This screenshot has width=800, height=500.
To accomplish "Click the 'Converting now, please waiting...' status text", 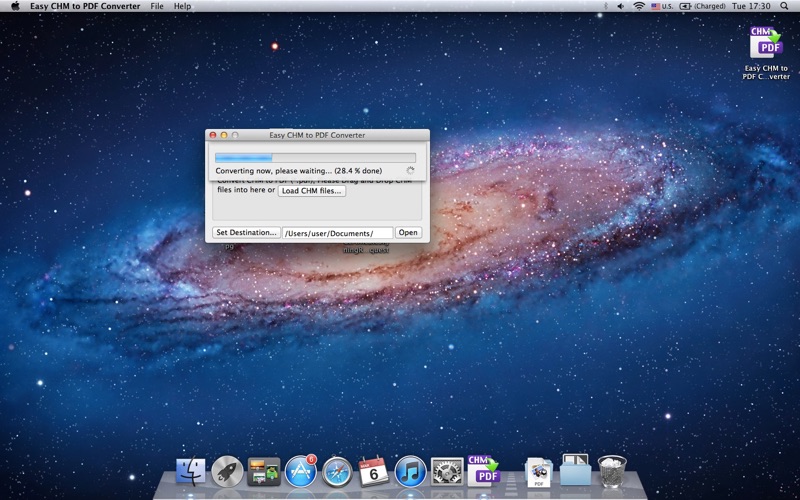I will coord(298,170).
